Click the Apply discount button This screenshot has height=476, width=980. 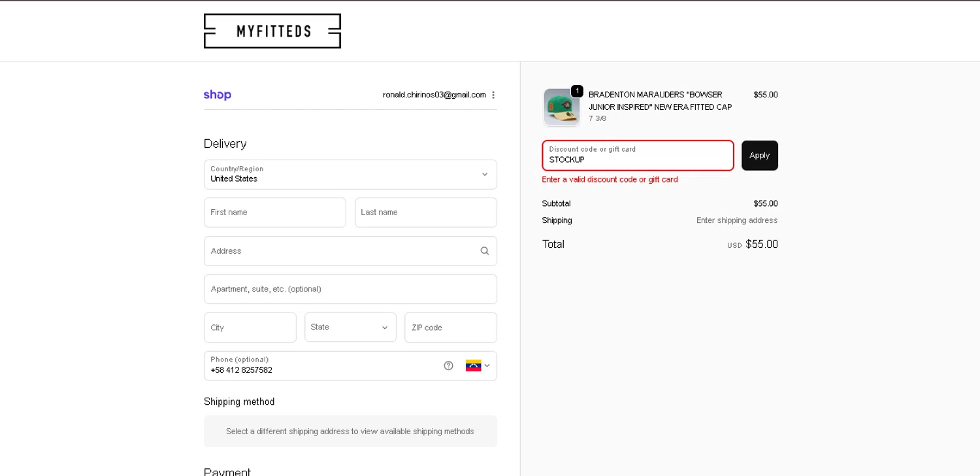click(x=760, y=156)
